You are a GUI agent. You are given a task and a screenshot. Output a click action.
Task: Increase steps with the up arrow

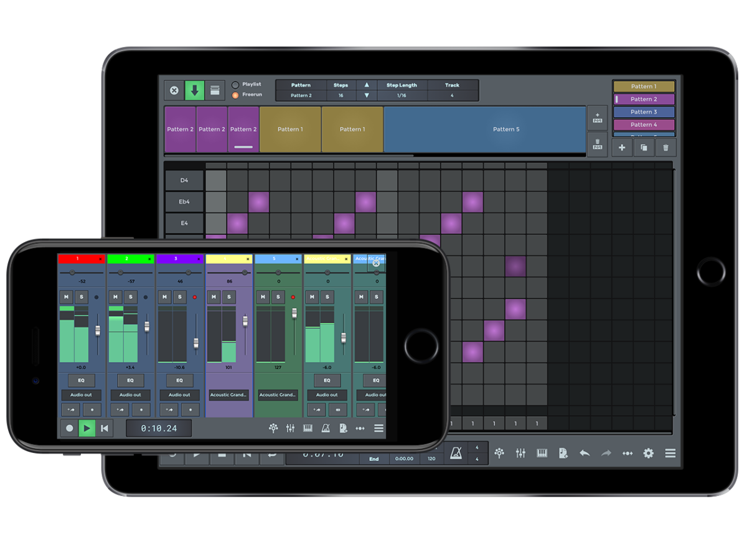(x=367, y=85)
